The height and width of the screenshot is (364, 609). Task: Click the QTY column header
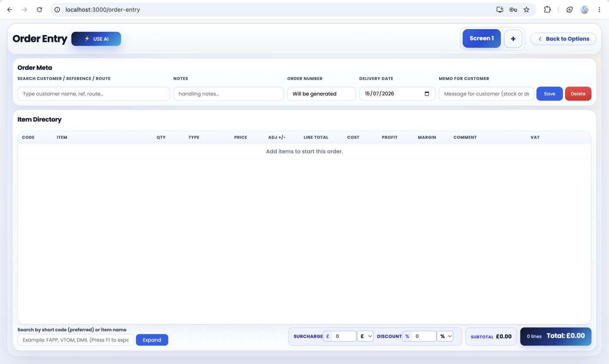tap(161, 137)
